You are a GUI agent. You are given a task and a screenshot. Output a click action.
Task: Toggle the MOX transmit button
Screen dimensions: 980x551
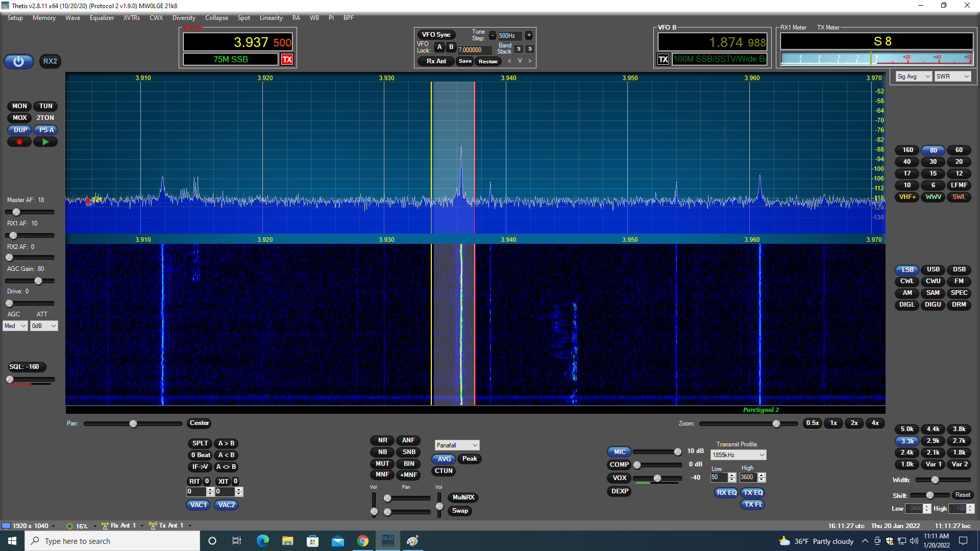(19, 118)
